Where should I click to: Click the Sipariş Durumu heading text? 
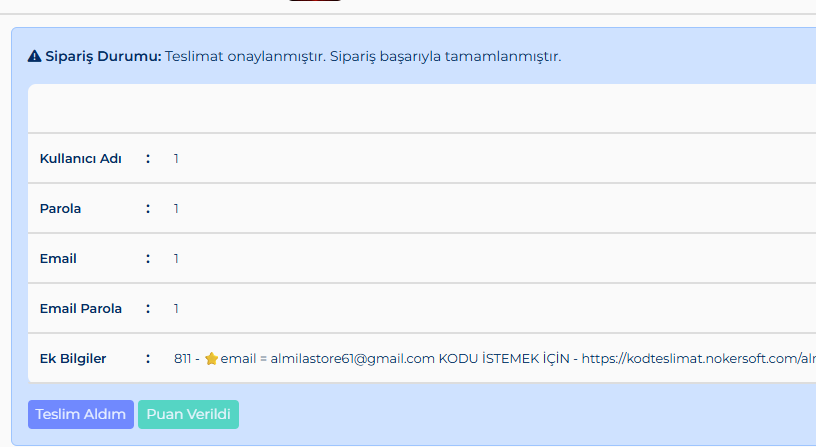click(x=103, y=56)
